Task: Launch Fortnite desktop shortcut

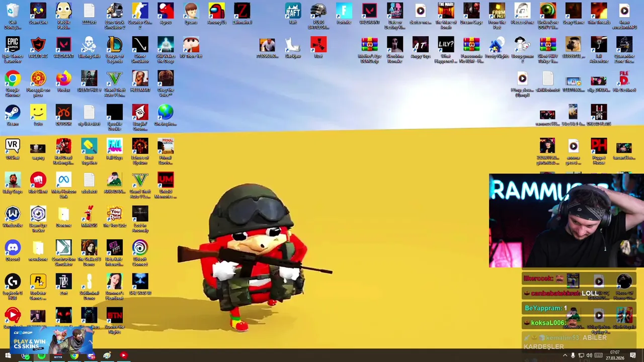Action: pyautogui.click(x=344, y=14)
